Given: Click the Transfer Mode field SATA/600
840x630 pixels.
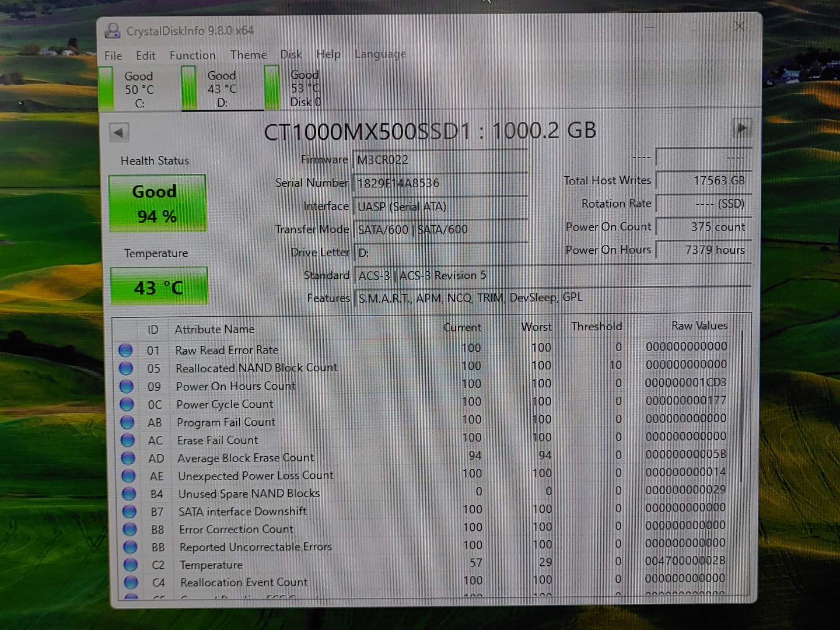Looking at the screenshot, I should [441, 229].
